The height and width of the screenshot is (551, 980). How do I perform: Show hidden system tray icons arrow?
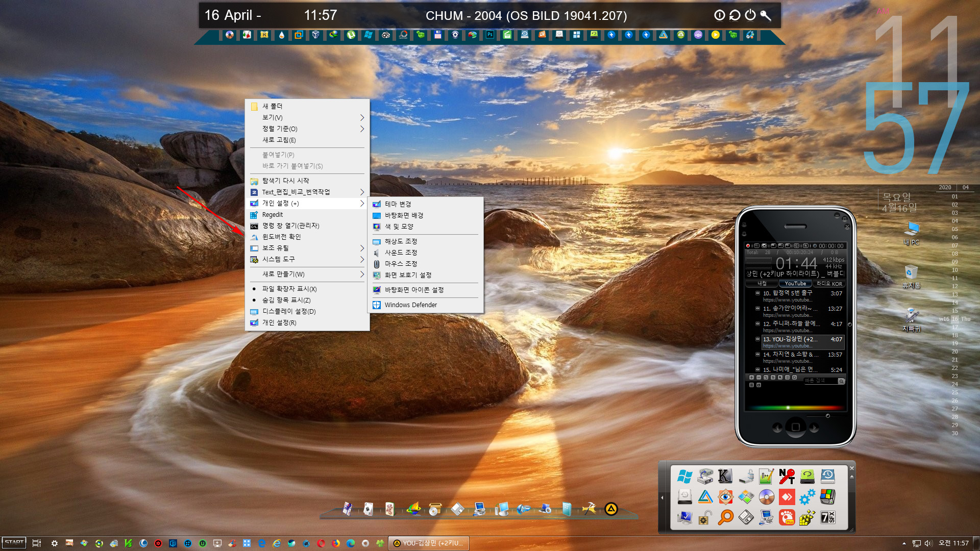coord(904,543)
